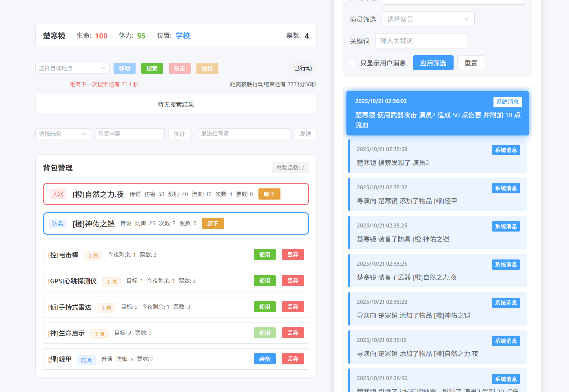This screenshot has height=392, width=569.
Task: Equip the [绿]轻甲 armor
Action: click(264, 359)
